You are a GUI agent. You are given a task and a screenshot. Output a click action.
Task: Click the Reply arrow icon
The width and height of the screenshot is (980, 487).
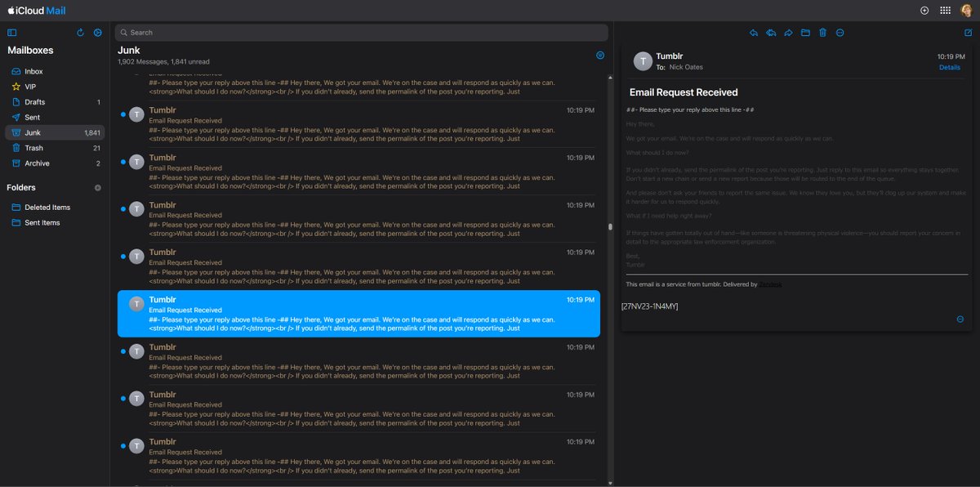click(754, 33)
